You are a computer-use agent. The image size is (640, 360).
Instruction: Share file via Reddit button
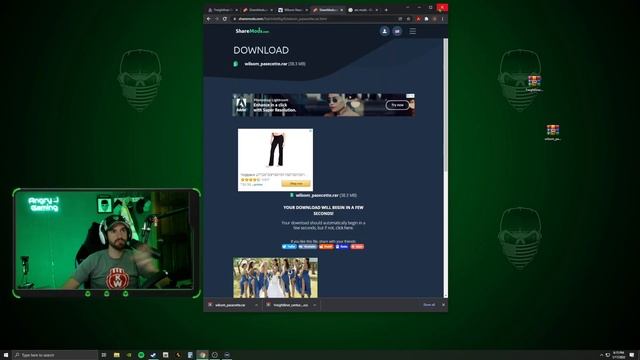click(326, 247)
